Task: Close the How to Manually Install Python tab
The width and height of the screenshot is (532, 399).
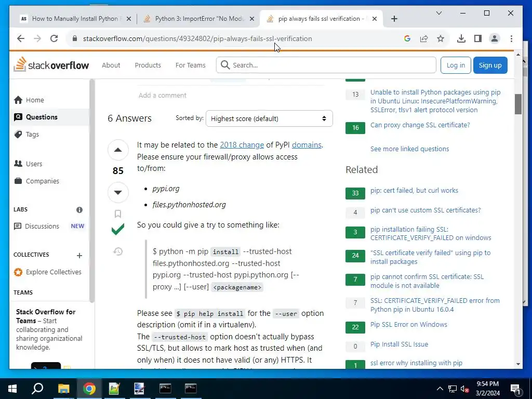Action: (129, 19)
